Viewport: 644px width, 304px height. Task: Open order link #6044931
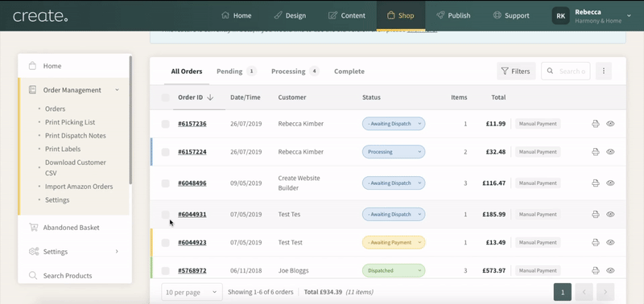192,214
